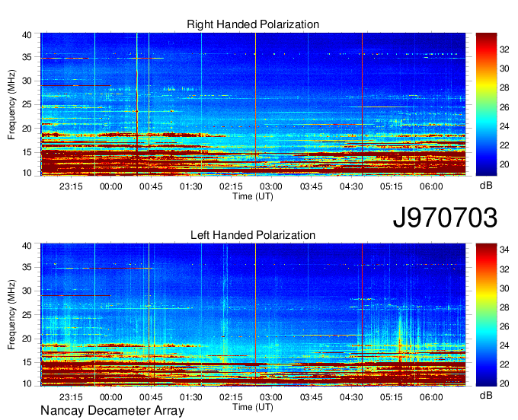Click the 02:15 time tick under Left Handed plot
518x420 pixels.
(231, 397)
